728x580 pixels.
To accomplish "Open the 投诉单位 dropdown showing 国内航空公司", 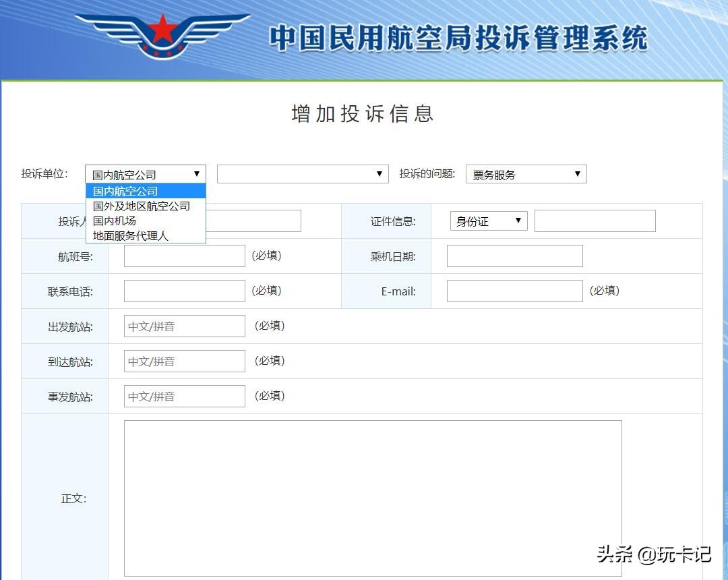I will pos(145,174).
